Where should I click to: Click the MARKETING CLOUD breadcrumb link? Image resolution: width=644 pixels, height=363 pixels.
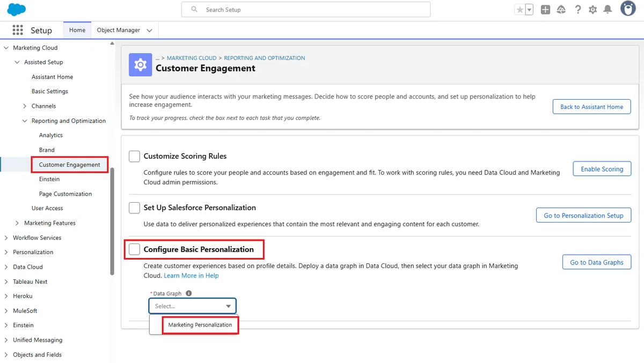pos(192,58)
